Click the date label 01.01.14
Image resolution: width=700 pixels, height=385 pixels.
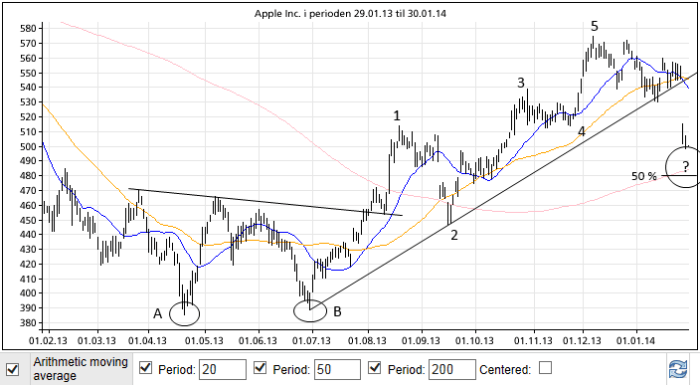636,341
